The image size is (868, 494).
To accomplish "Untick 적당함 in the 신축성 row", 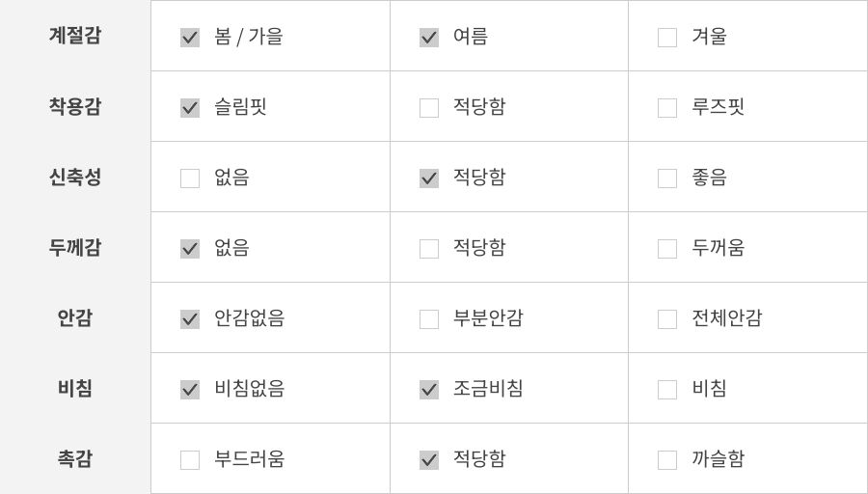I will [x=429, y=178].
